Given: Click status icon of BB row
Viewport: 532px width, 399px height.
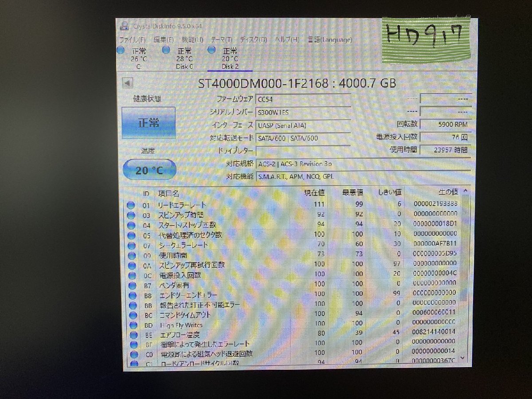Looking at the screenshot, I should pos(132,305).
